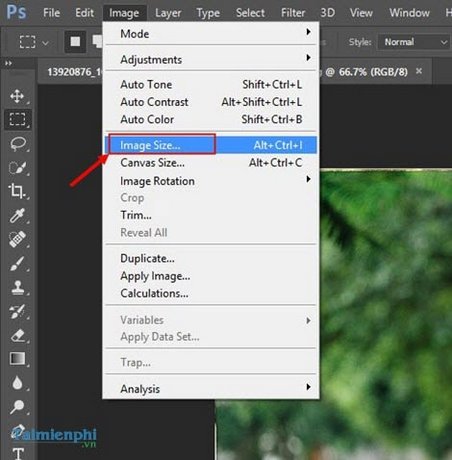The width and height of the screenshot is (452, 460).
Task: Choose Canvas Size from Image menu
Action: (211, 163)
